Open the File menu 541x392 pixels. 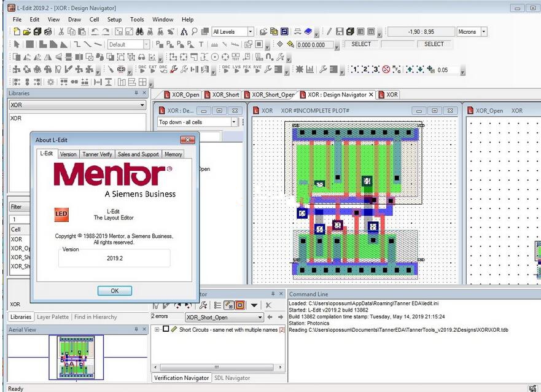(17, 19)
